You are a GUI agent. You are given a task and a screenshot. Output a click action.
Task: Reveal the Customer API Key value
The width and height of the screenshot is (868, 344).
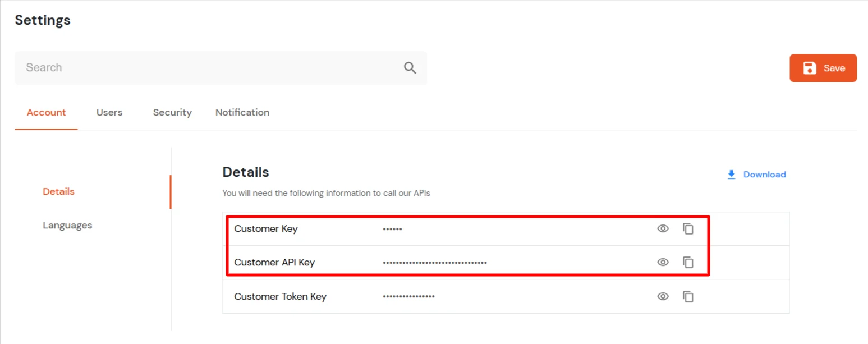pyautogui.click(x=663, y=262)
